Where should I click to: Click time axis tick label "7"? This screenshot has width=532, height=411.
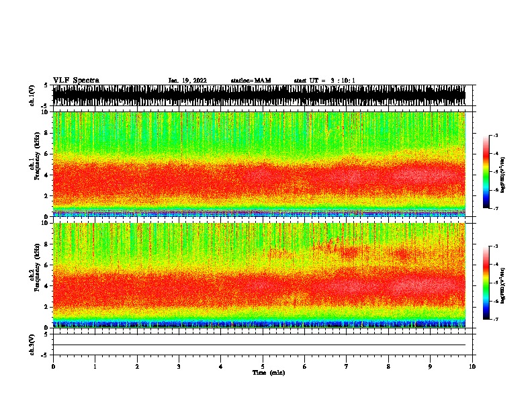347,367
